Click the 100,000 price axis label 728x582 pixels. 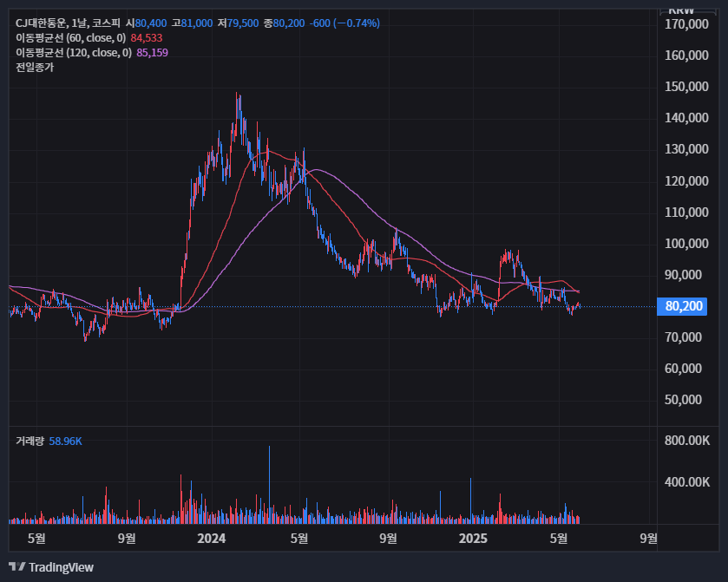tap(686, 244)
